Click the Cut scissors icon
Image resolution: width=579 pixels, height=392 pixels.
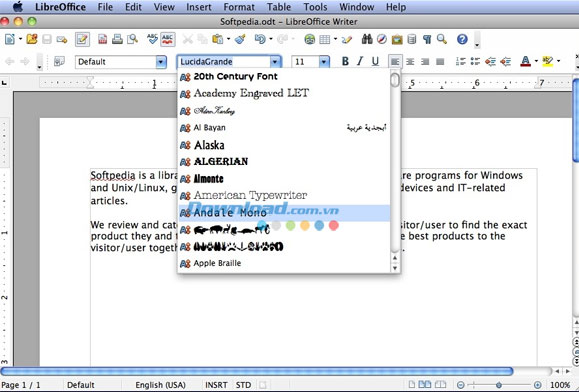188,39
